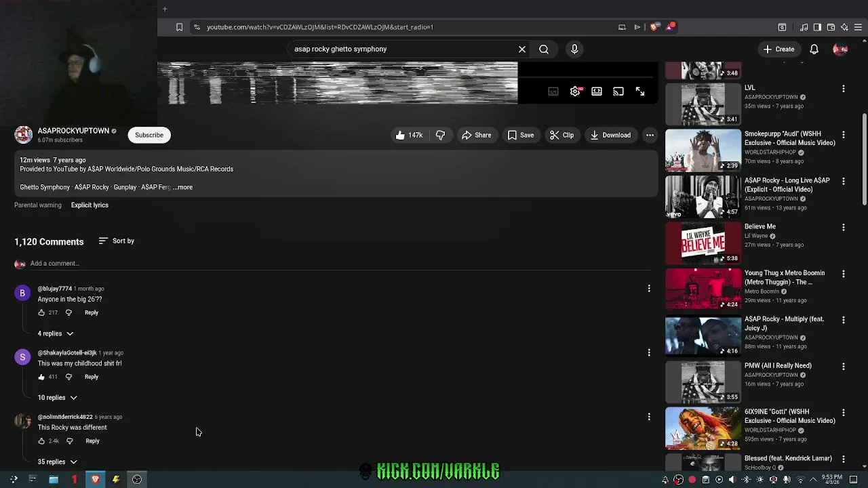Reply to 'This Rocky was different' comment
The image size is (868, 488).
(x=92, y=441)
